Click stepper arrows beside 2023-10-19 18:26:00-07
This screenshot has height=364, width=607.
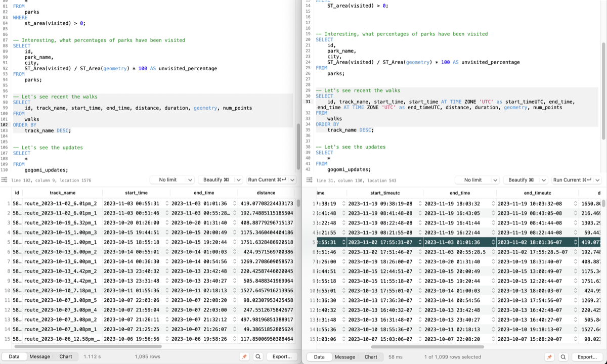click(420, 261)
